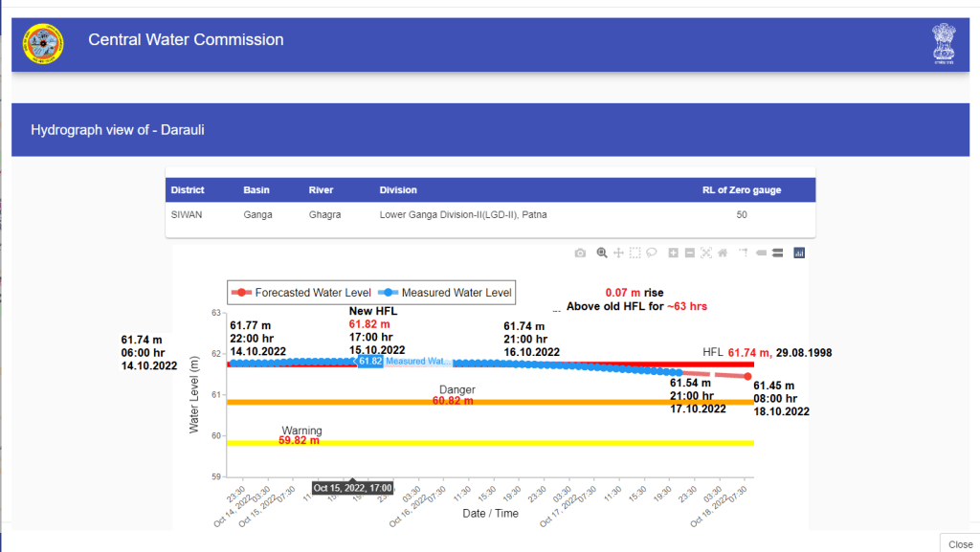This screenshot has width=980, height=552.
Task: Click the Zoom In plus icon
Action: (674, 253)
